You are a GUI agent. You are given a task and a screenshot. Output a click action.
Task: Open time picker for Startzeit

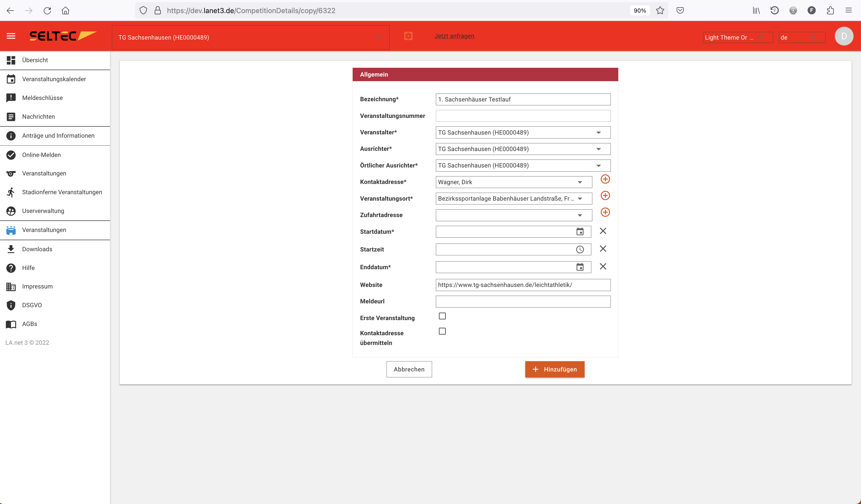[580, 249]
